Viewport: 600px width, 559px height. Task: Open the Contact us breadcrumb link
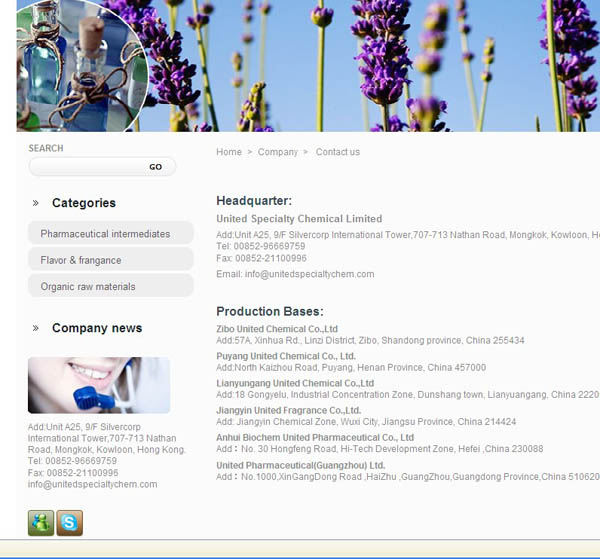338,152
